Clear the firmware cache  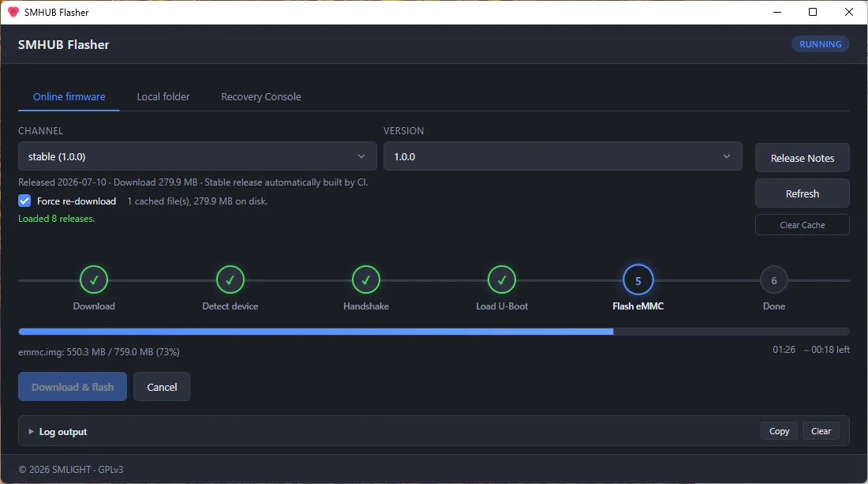[x=803, y=225]
